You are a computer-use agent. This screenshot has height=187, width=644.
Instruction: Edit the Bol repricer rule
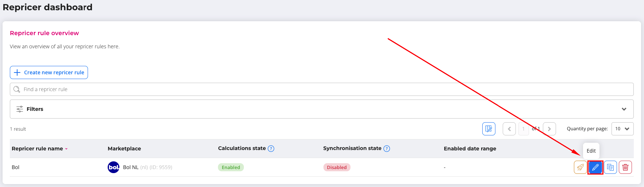pyautogui.click(x=595, y=167)
